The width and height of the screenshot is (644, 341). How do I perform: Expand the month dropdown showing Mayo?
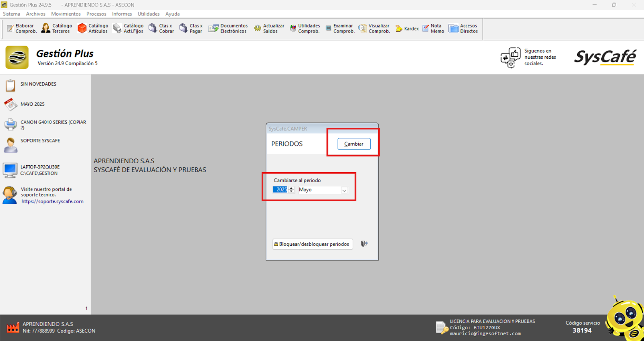[344, 190]
